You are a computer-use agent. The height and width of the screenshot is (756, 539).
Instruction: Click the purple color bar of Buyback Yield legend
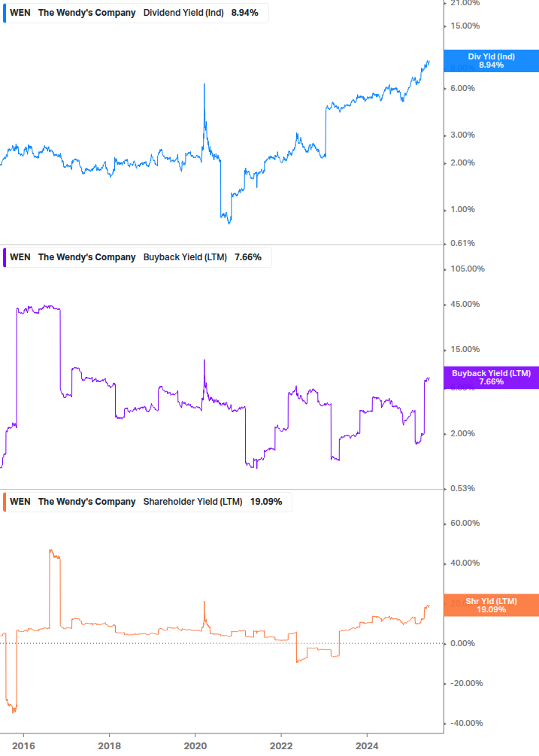click(x=5, y=257)
